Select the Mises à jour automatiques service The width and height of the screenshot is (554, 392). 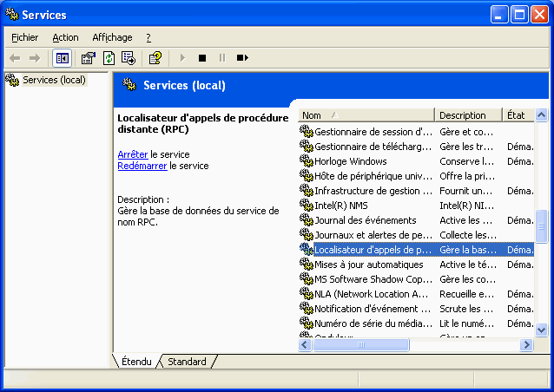[x=417, y=265]
